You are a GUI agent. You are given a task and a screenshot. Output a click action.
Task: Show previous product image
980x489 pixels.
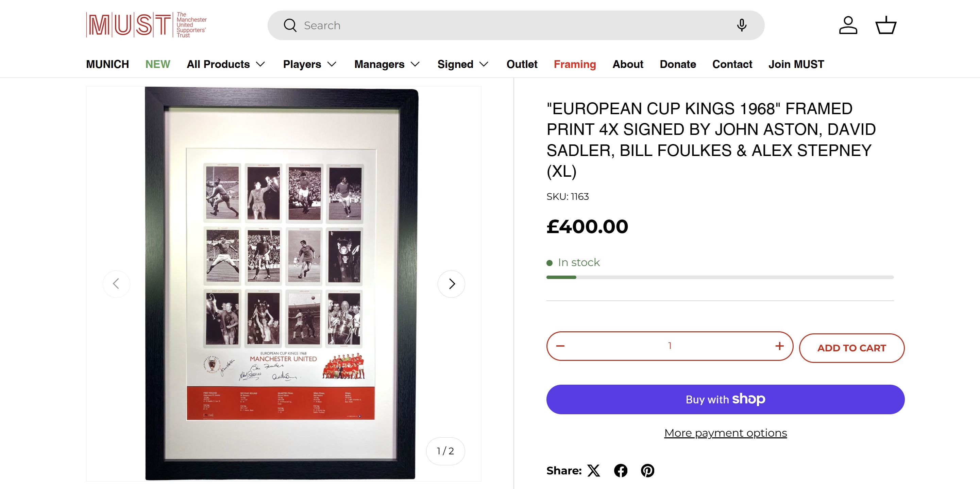[x=116, y=284]
